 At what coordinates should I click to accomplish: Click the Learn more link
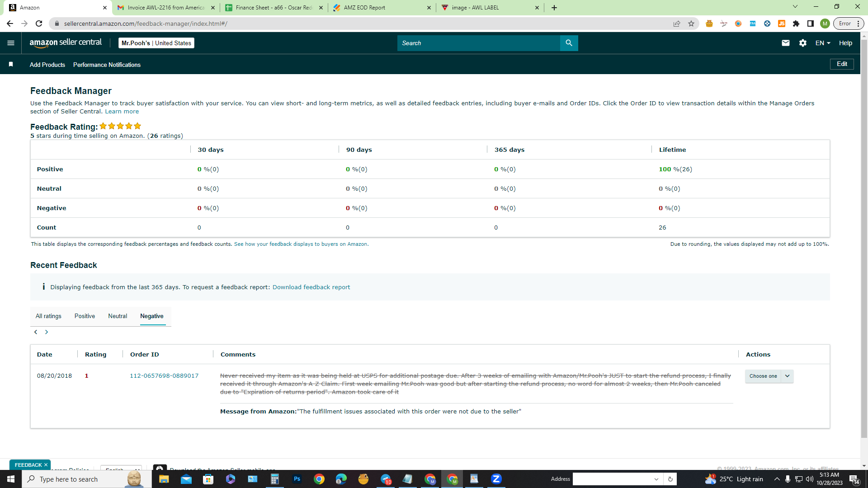tap(122, 112)
